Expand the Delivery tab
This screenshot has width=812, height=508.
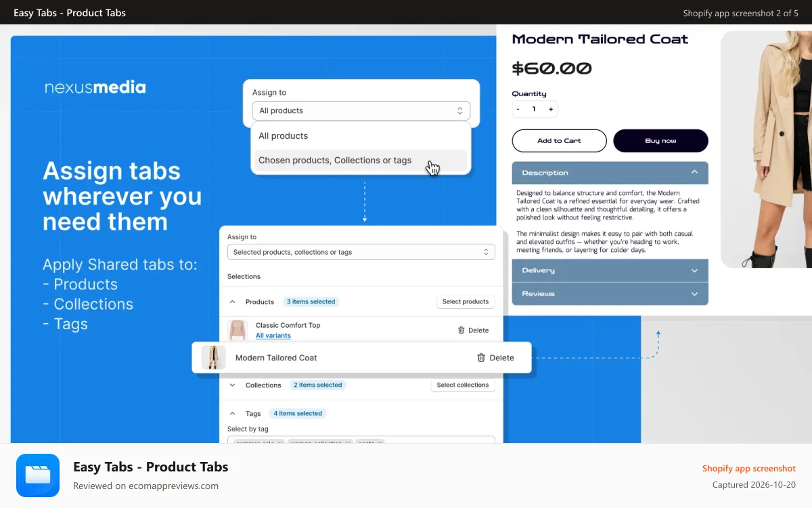click(x=610, y=270)
